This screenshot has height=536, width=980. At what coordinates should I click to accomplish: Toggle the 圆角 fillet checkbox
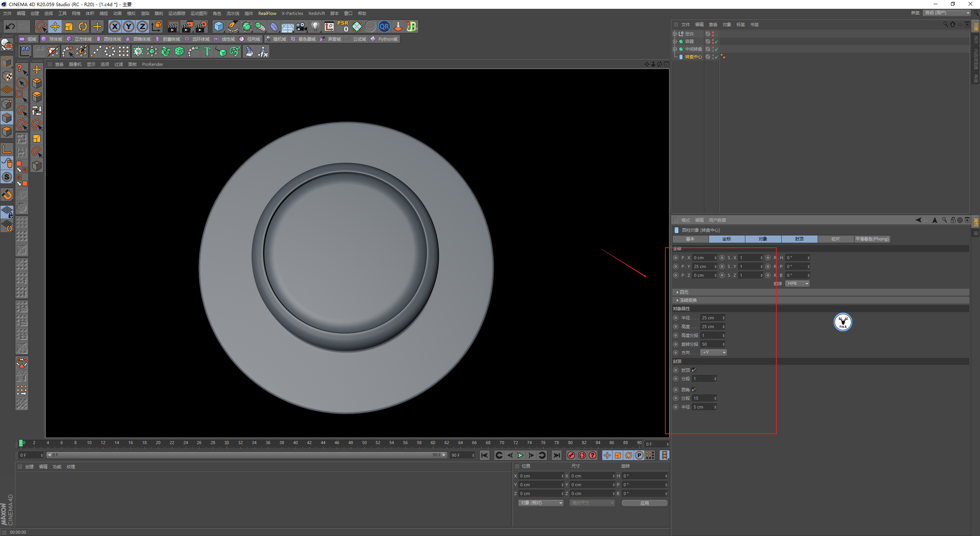click(x=694, y=389)
